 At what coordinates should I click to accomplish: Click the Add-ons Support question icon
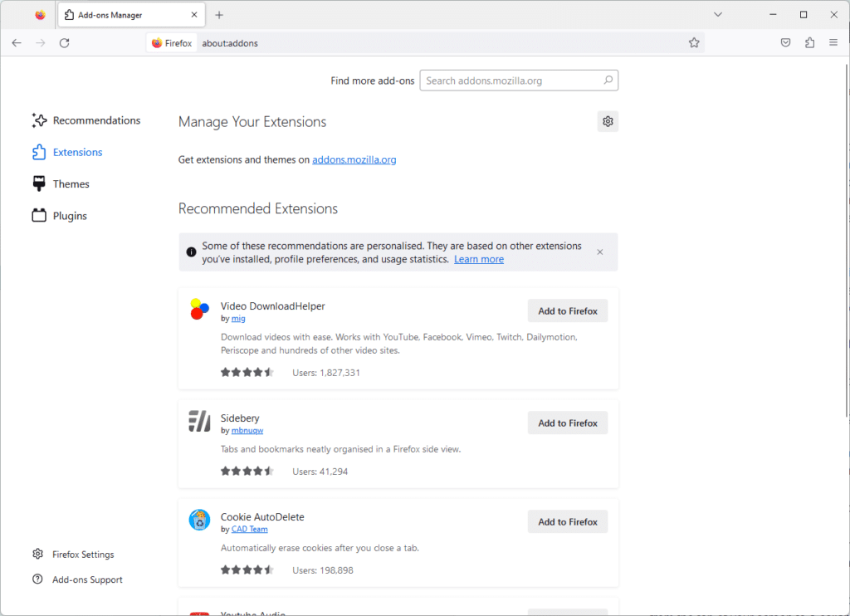[37, 579]
